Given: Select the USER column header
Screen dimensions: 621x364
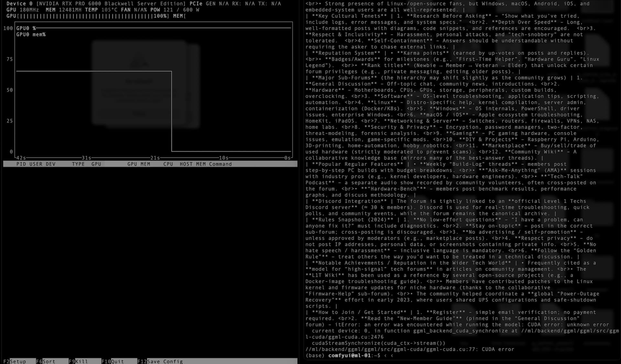Looking at the screenshot, I should (x=36, y=164).
